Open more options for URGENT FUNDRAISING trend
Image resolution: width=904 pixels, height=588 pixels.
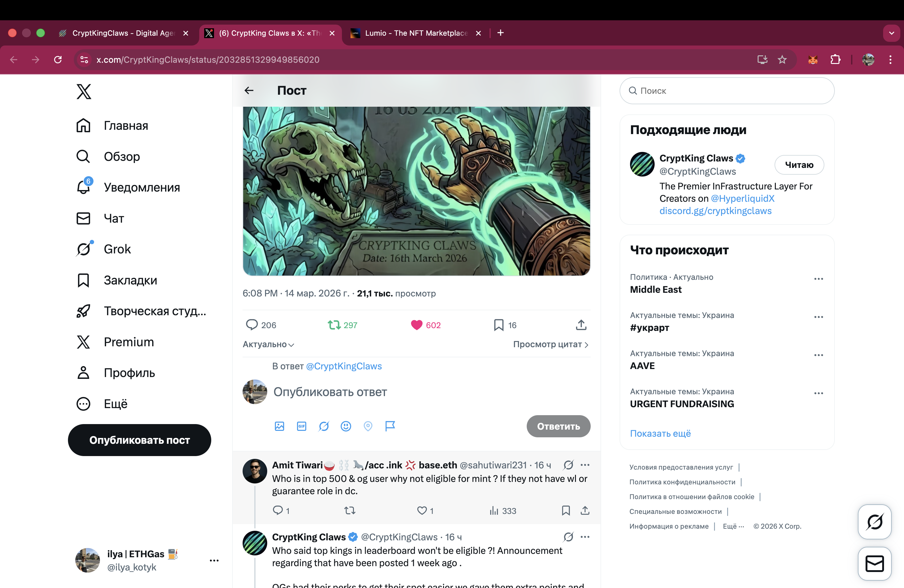(x=819, y=393)
